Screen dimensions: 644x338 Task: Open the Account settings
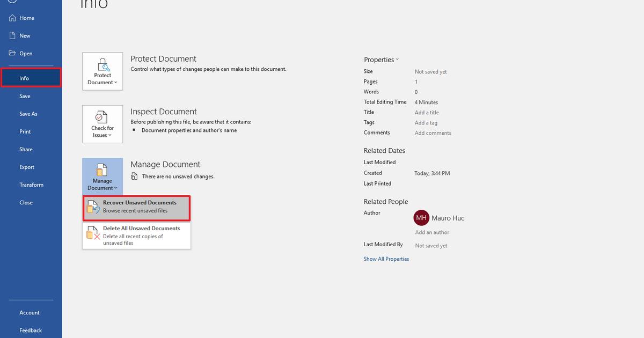coord(30,312)
